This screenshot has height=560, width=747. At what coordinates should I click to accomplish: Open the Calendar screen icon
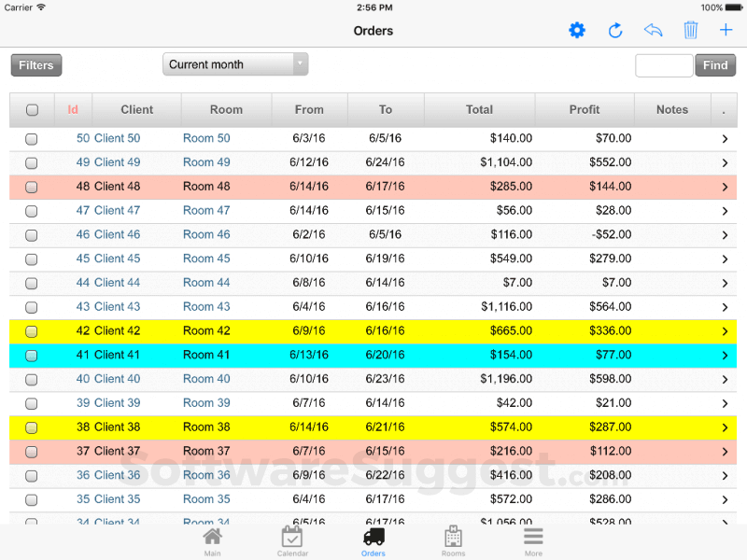[292, 539]
